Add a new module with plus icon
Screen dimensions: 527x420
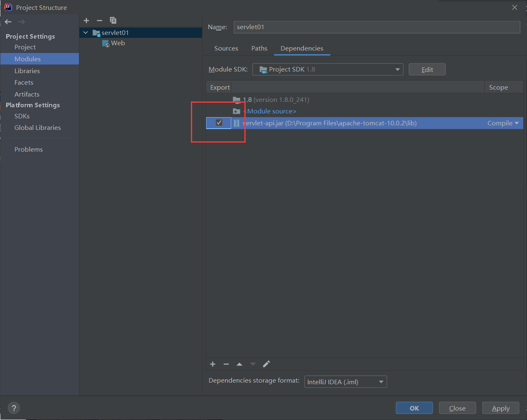[86, 21]
